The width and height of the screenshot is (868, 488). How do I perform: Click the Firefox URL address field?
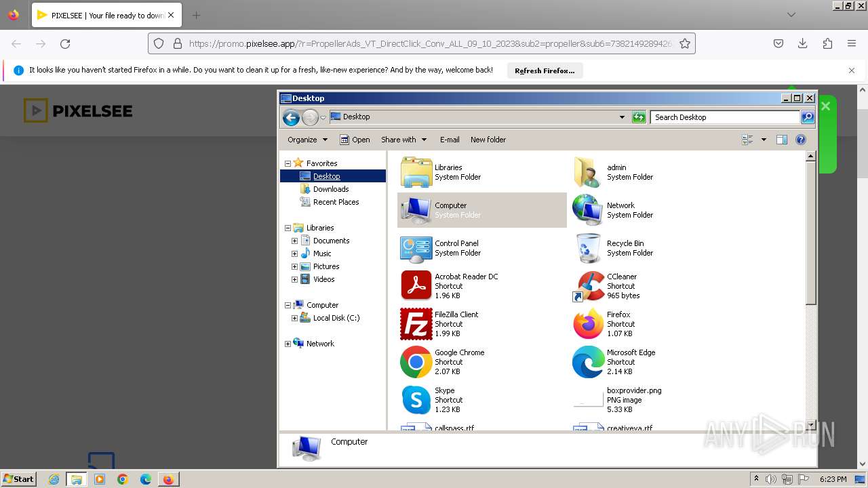point(430,43)
